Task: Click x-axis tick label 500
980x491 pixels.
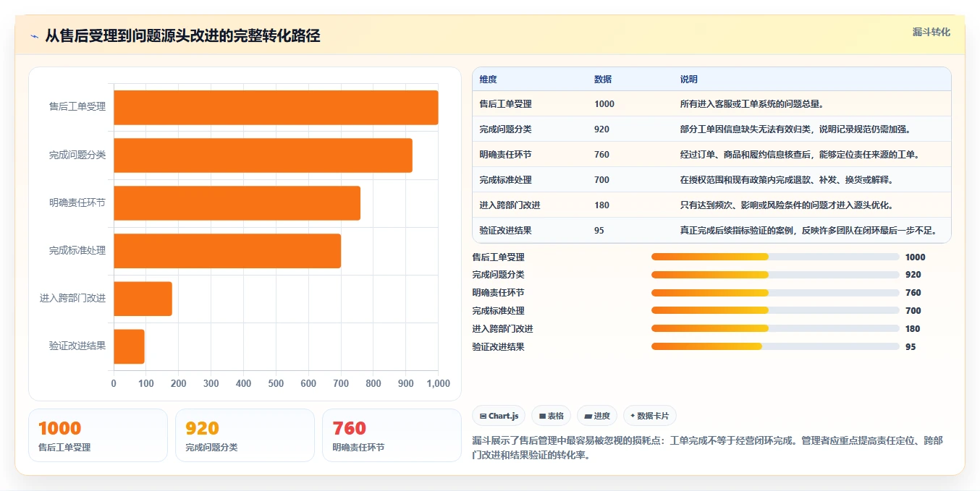Action: point(276,384)
